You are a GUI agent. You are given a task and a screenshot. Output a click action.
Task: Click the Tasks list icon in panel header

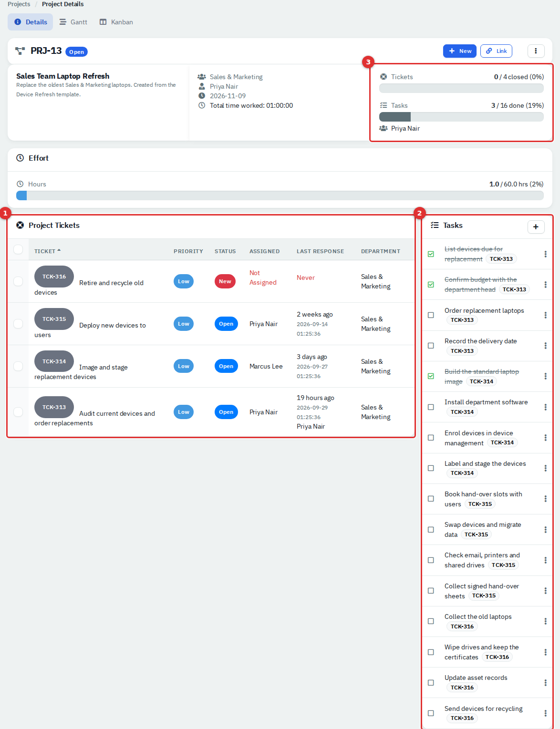pyautogui.click(x=435, y=225)
